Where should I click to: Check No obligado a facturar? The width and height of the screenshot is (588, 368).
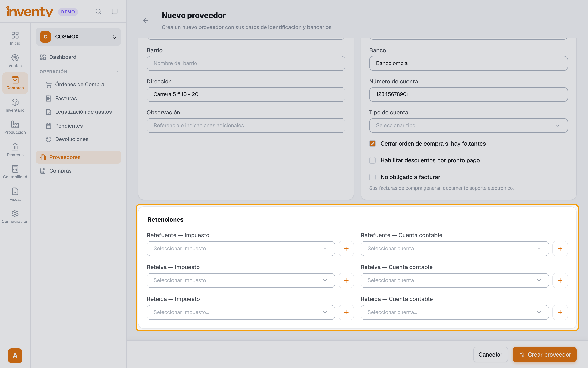pos(372,177)
